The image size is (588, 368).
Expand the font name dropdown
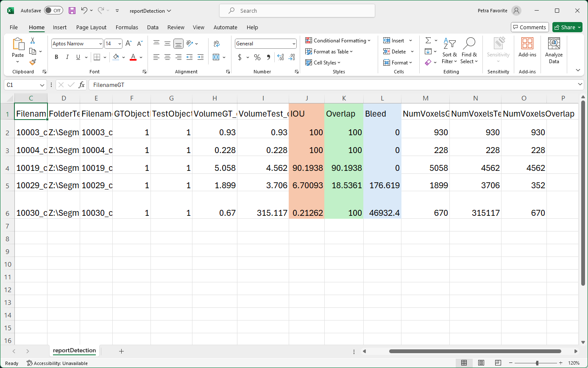point(100,44)
